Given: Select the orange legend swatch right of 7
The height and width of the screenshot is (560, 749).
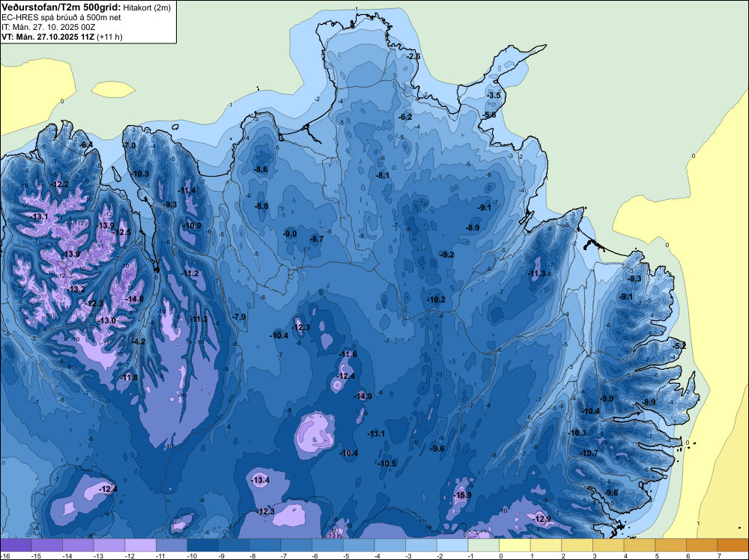Looking at the screenshot, I should [x=733, y=545].
